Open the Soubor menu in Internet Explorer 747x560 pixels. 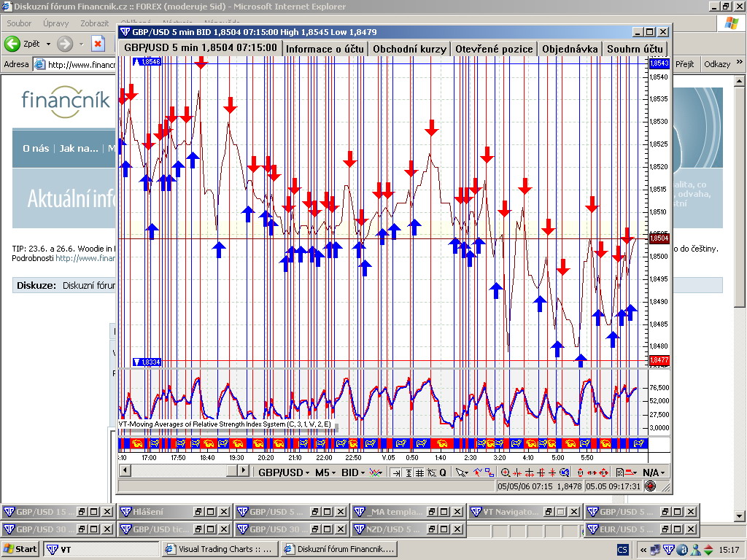coord(19,23)
